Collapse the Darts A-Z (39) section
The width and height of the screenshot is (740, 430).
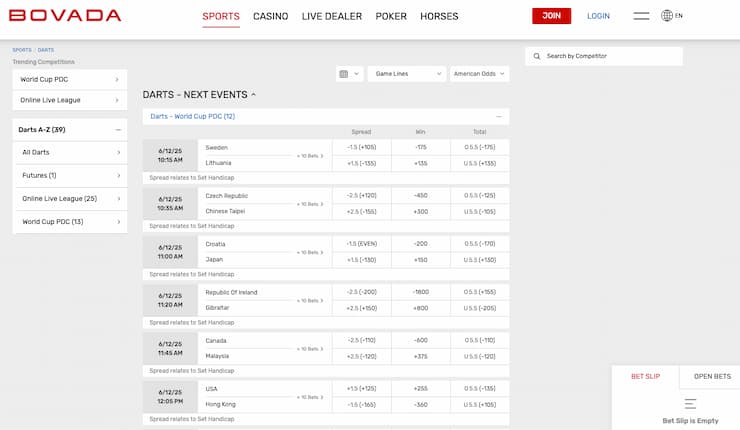[x=70, y=129]
